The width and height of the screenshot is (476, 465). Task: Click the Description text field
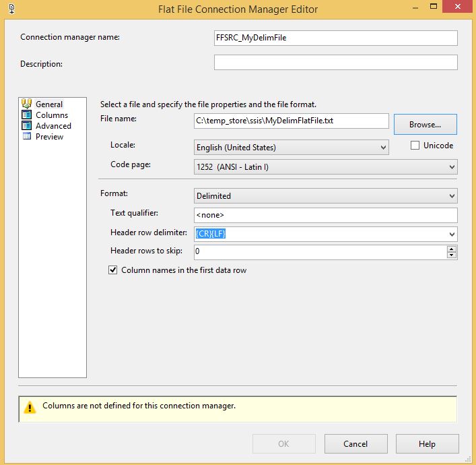335,63
